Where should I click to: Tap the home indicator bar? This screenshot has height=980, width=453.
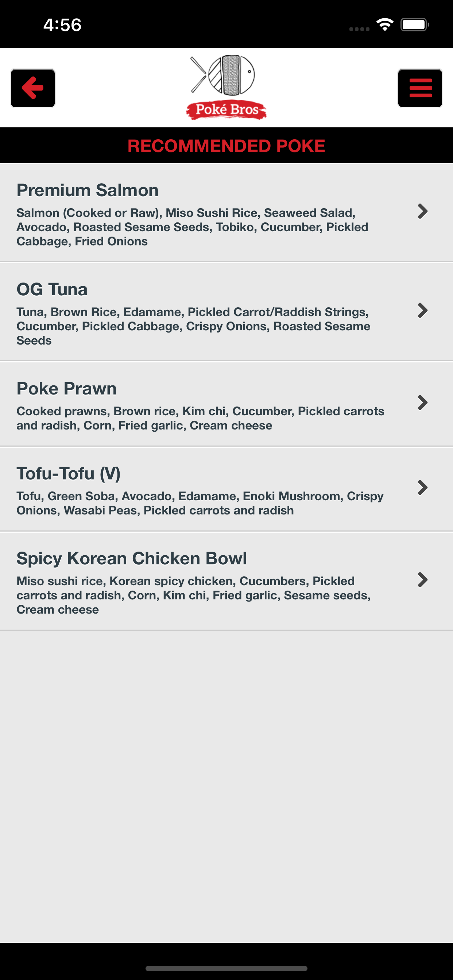point(226,968)
